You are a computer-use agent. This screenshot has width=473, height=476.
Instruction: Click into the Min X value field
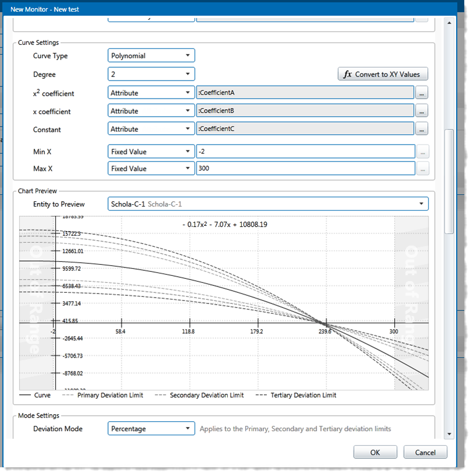click(305, 152)
